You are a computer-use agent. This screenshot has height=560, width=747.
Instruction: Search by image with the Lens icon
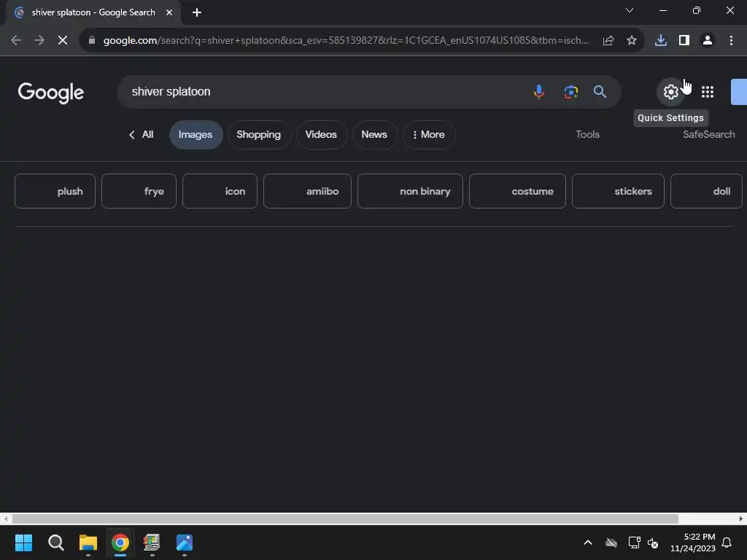(570, 91)
